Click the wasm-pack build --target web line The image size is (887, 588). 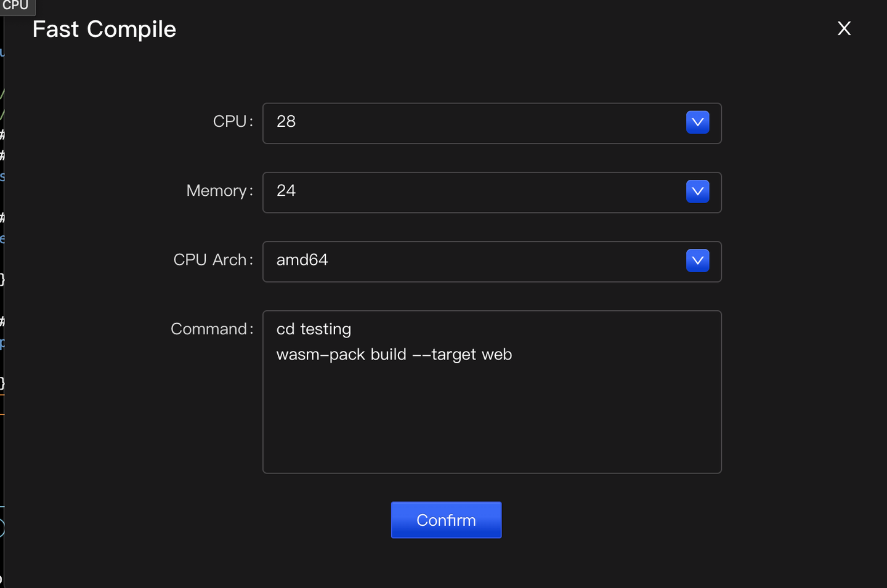394,354
